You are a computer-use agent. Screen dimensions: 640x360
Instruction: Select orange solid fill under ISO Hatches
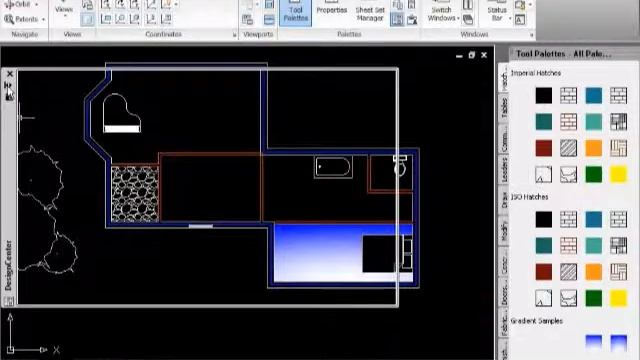tap(593, 272)
